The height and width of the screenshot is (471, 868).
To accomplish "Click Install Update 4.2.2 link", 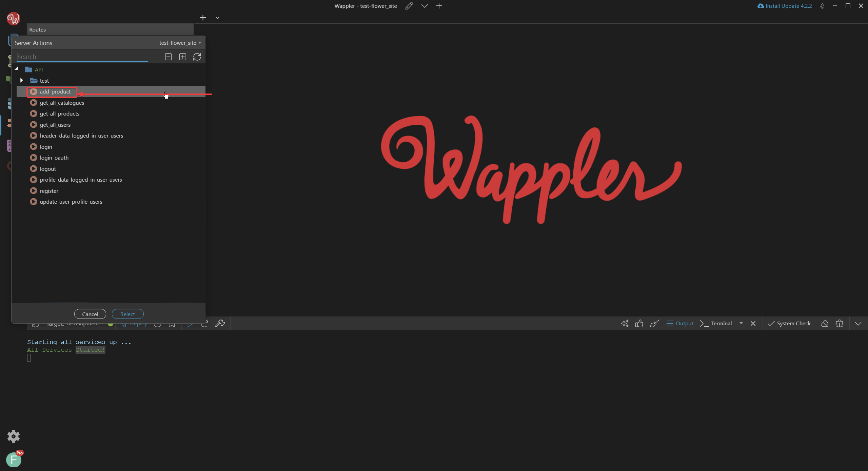I will (785, 6).
